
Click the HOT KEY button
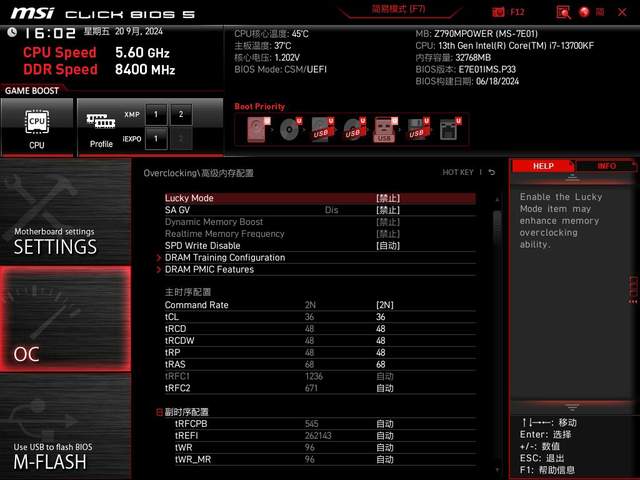[458, 172]
